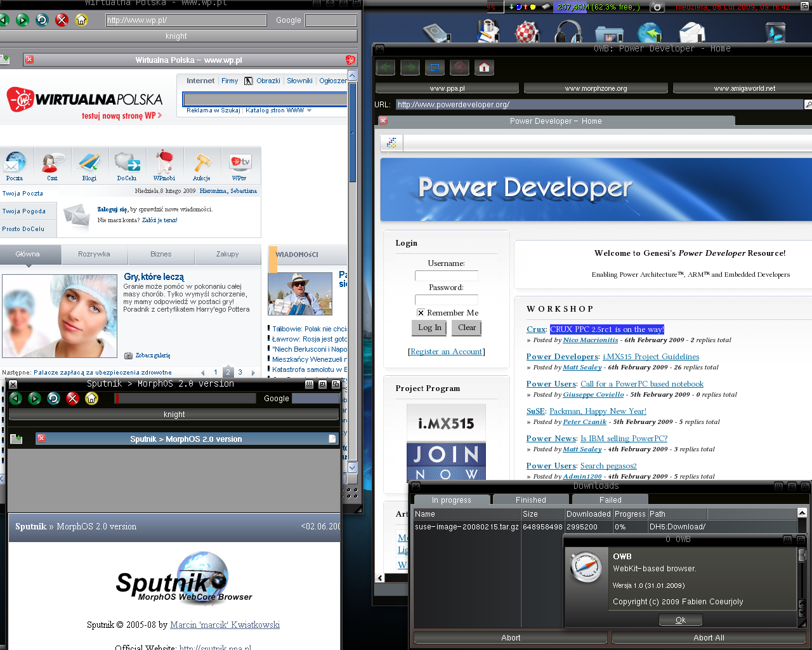Click the Zobacz galerię link
This screenshot has width=812, height=650.
tap(153, 355)
